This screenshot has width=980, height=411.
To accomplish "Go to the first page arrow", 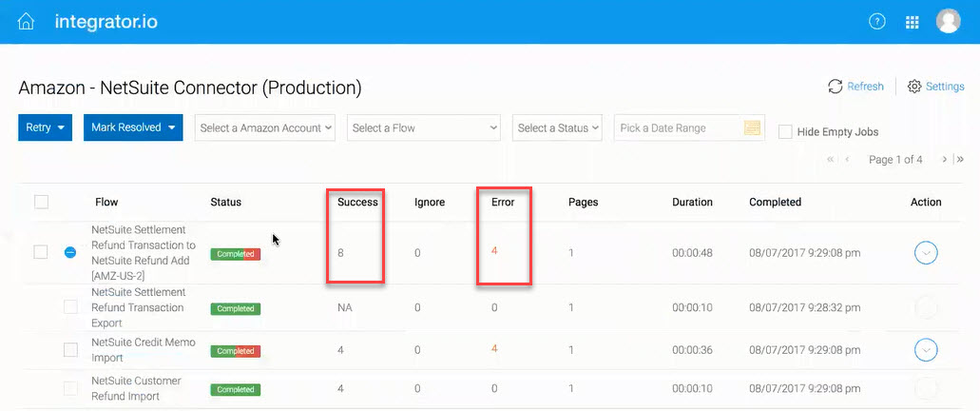I will coord(831,160).
